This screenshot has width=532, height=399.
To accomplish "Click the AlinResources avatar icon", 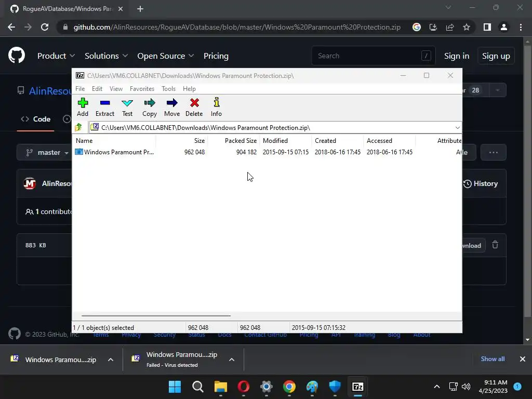I will [30, 183].
